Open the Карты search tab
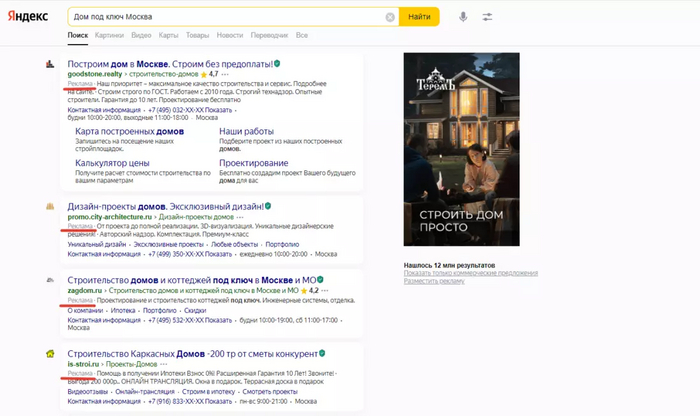The height and width of the screenshot is (416, 700). point(169,36)
